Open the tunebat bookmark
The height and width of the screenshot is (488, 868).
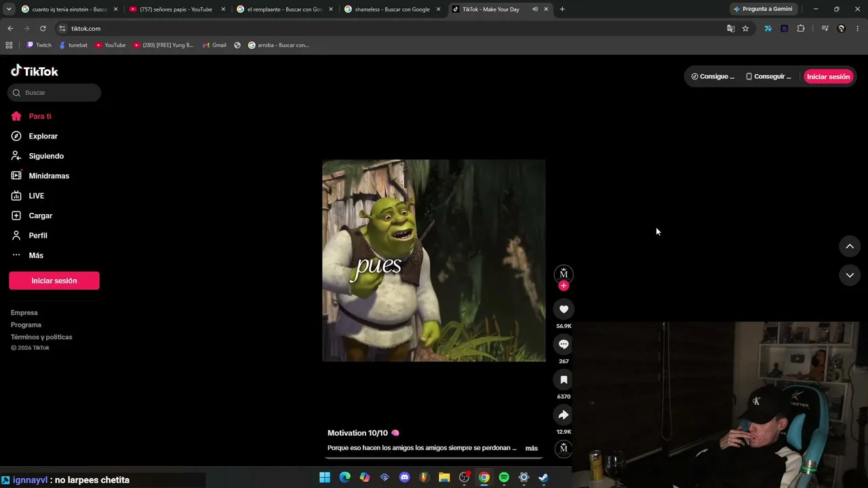click(73, 45)
